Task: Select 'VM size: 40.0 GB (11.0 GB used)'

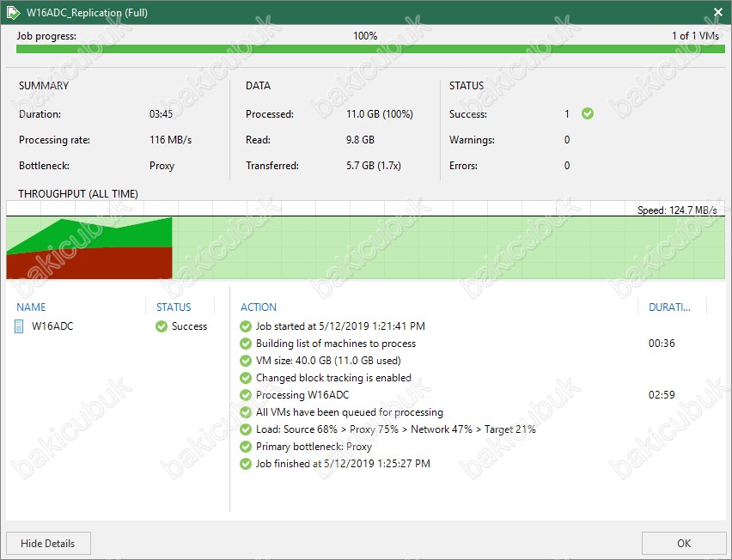Action: click(x=328, y=361)
